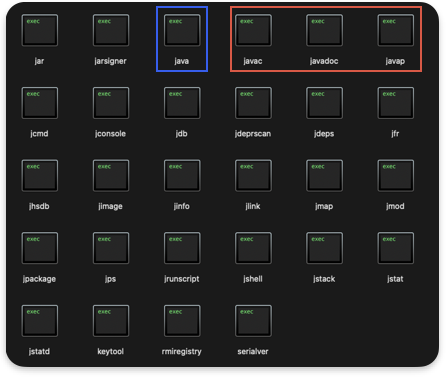Select the "jstatd" file name text
Viewport: 446px width, 378px height.
pyautogui.click(x=39, y=352)
